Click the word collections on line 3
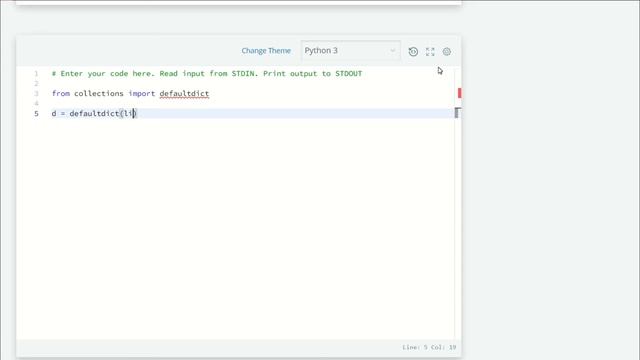The height and width of the screenshot is (360, 640). click(x=99, y=93)
